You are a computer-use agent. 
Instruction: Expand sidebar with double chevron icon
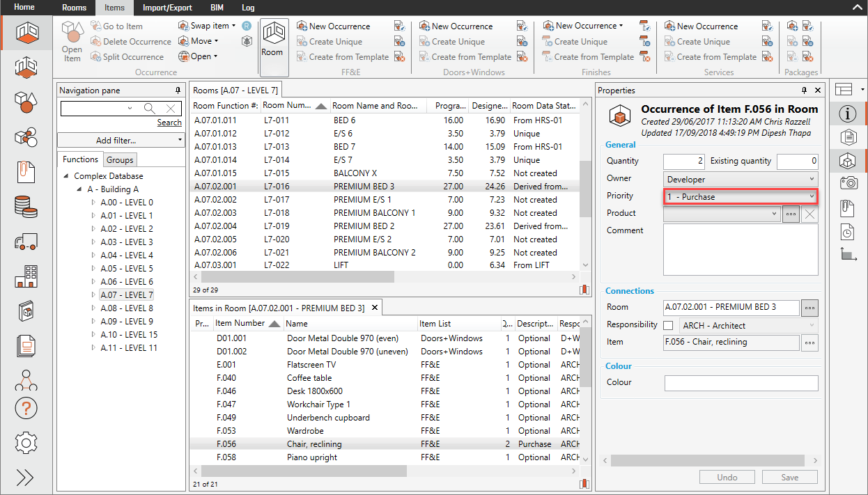click(26, 477)
